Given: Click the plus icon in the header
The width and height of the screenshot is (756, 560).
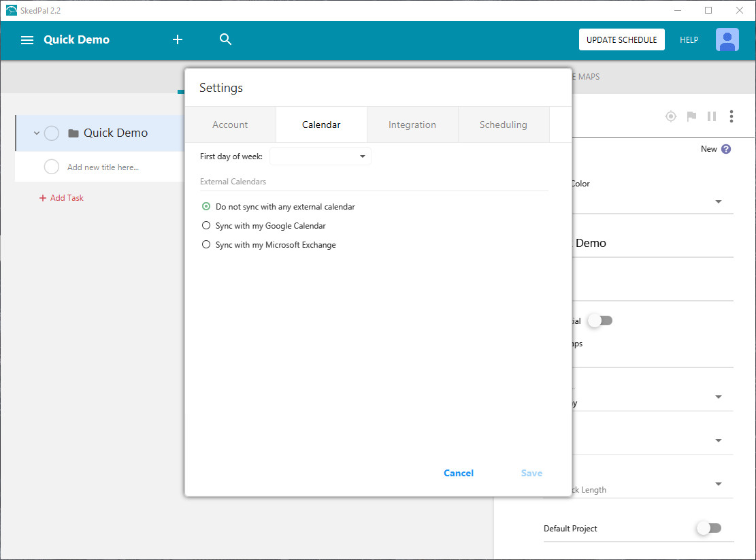Looking at the screenshot, I should click(x=178, y=39).
